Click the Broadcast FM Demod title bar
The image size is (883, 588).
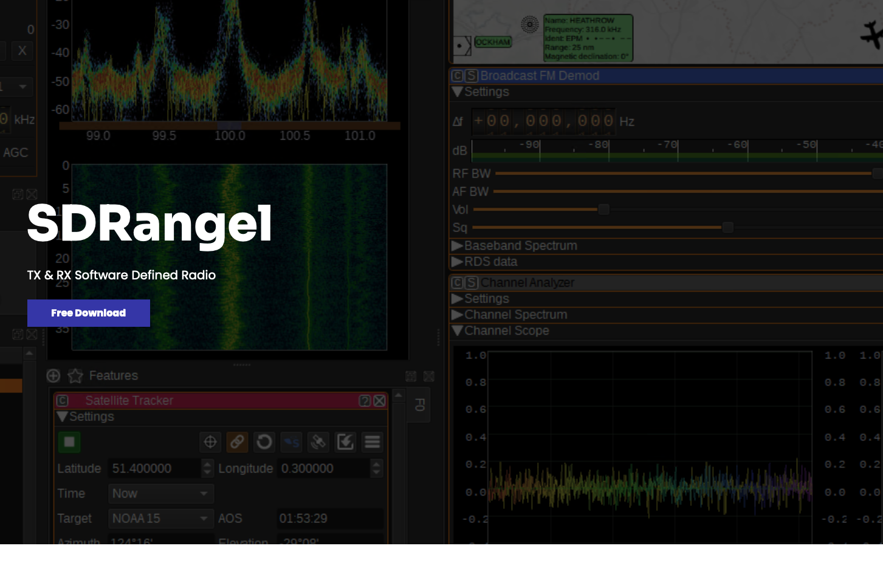608,76
